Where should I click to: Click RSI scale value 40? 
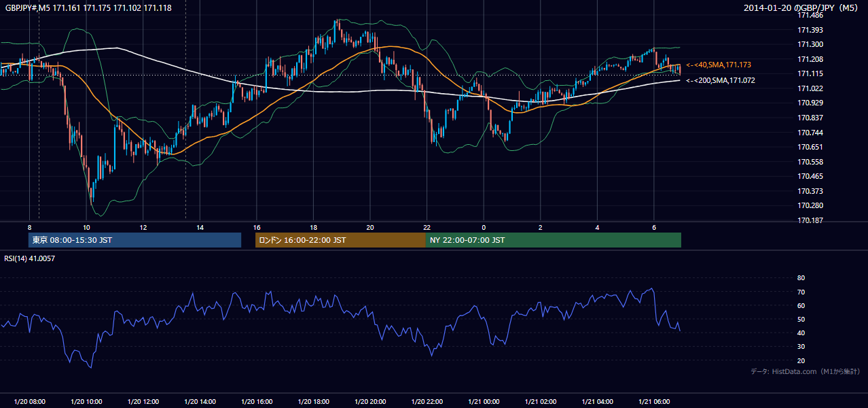pos(801,333)
